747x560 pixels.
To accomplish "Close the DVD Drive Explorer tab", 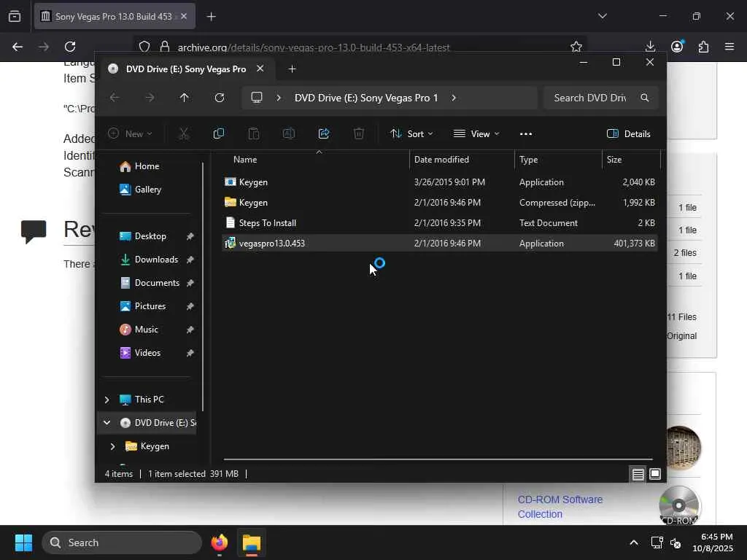I will [x=260, y=69].
